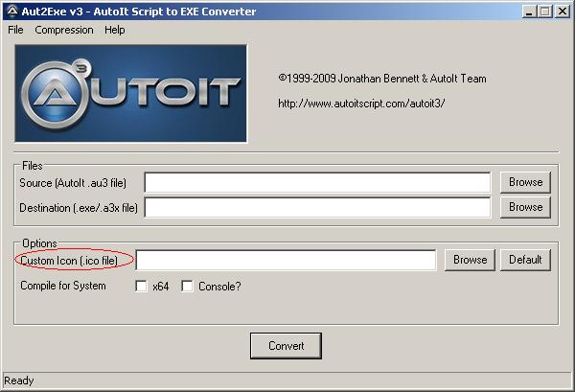Viewport: 575px width, 392px height.
Task: Browse for a custom .ico file
Action: point(470,260)
